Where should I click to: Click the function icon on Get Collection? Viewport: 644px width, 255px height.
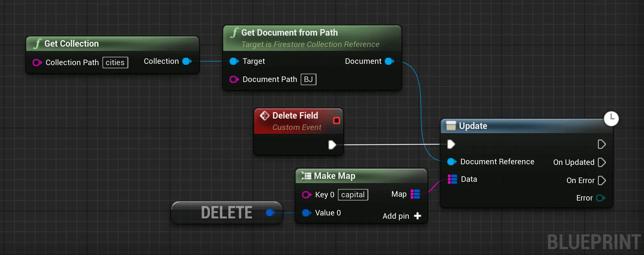(38, 43)
